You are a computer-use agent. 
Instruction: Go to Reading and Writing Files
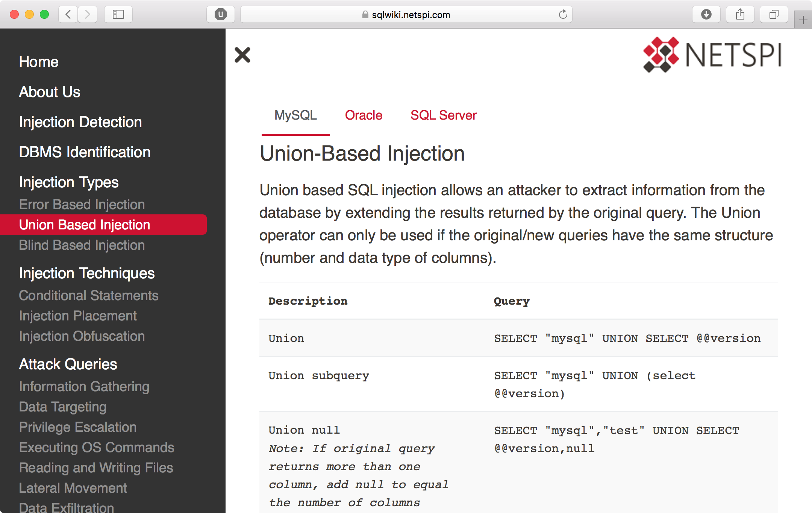click(96, 467)
